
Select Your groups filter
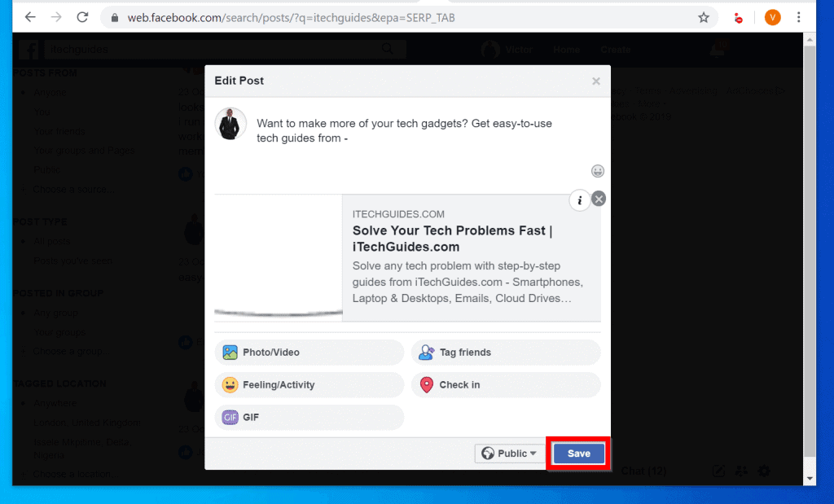pos(59,332)
